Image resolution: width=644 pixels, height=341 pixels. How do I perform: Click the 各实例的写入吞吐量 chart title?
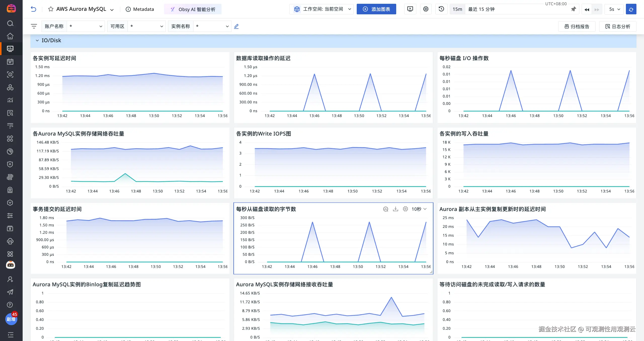click(x=464, y=134)
